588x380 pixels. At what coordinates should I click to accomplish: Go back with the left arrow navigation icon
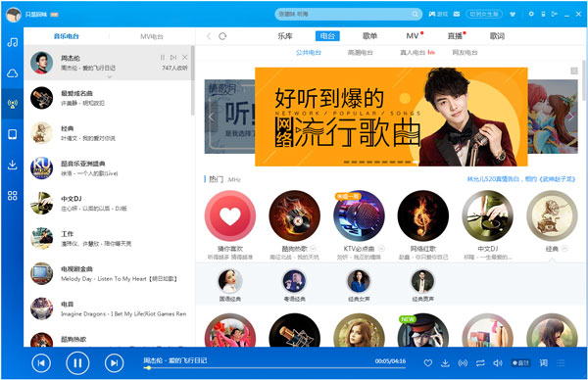point(209,36)
